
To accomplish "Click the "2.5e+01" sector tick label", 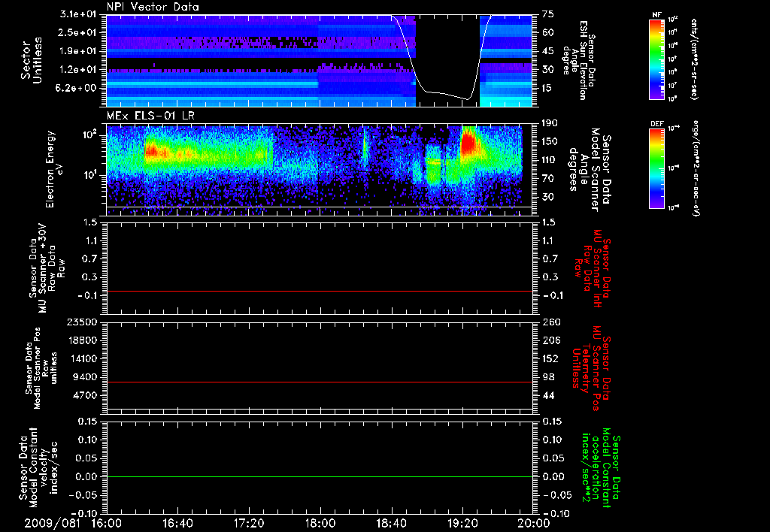I will (x=78, y=32).
